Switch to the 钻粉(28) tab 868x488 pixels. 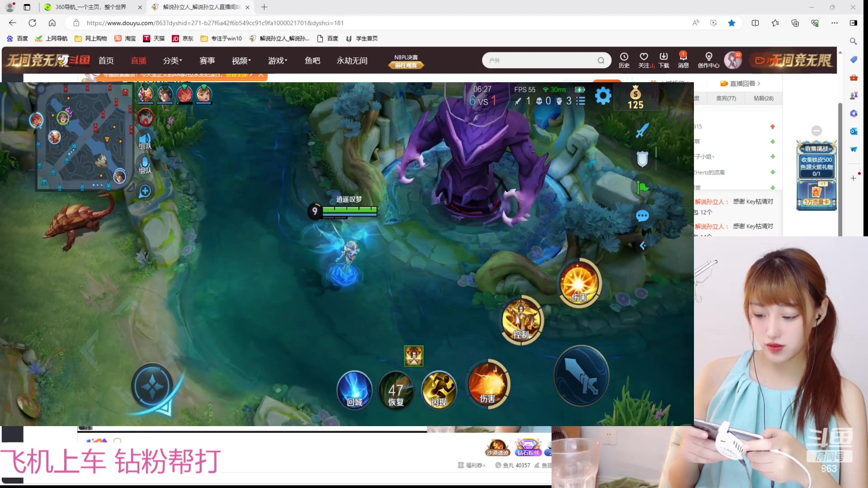click(764, 98)
